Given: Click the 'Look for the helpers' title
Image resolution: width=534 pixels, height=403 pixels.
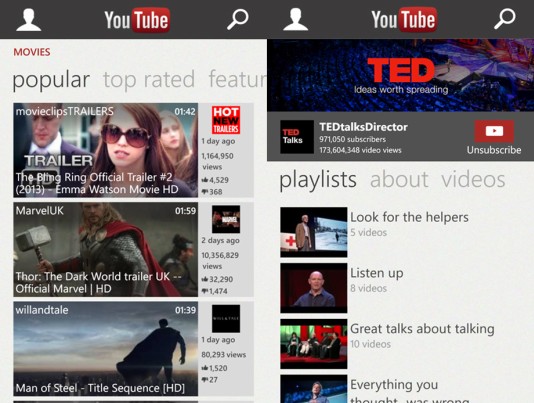Looking at the screenshot, I should pos(409,217).
